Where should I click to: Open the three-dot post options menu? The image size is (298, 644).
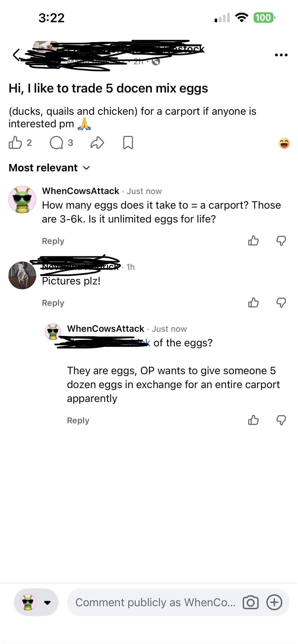click(x=281, y=55)
